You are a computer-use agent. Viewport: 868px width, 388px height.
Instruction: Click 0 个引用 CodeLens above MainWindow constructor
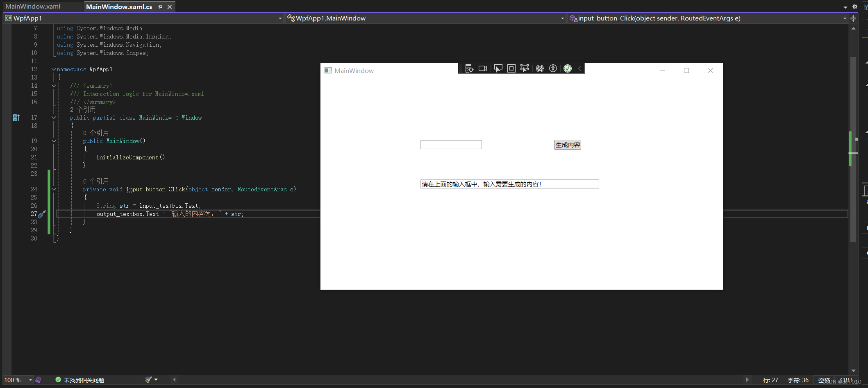(x=96, y=133)
